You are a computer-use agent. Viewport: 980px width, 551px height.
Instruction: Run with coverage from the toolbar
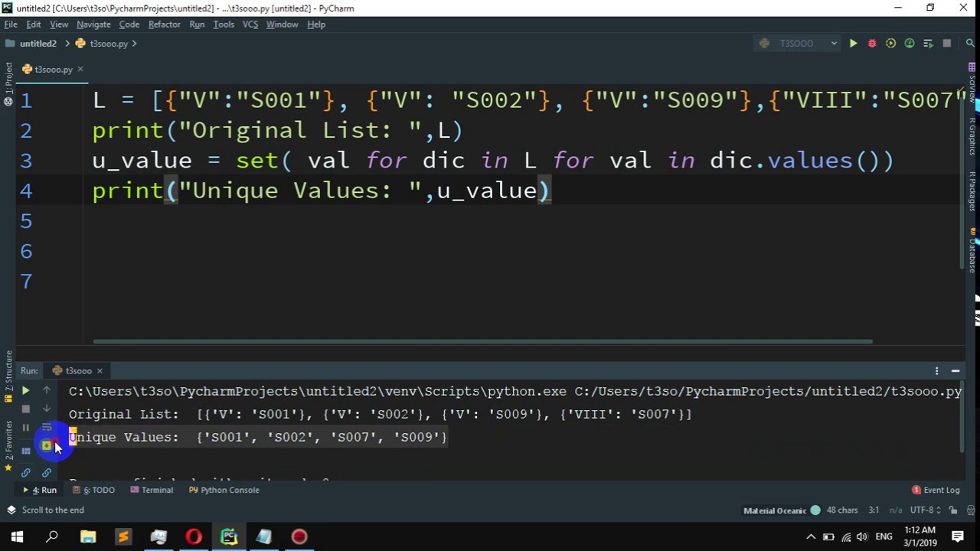coord(890,44)
